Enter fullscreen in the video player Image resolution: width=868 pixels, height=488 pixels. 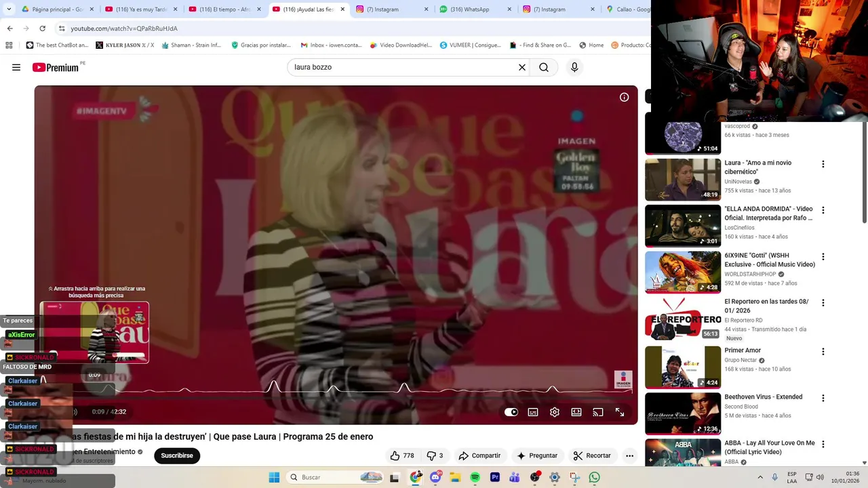pyautogui.click(x=620, y=412)
